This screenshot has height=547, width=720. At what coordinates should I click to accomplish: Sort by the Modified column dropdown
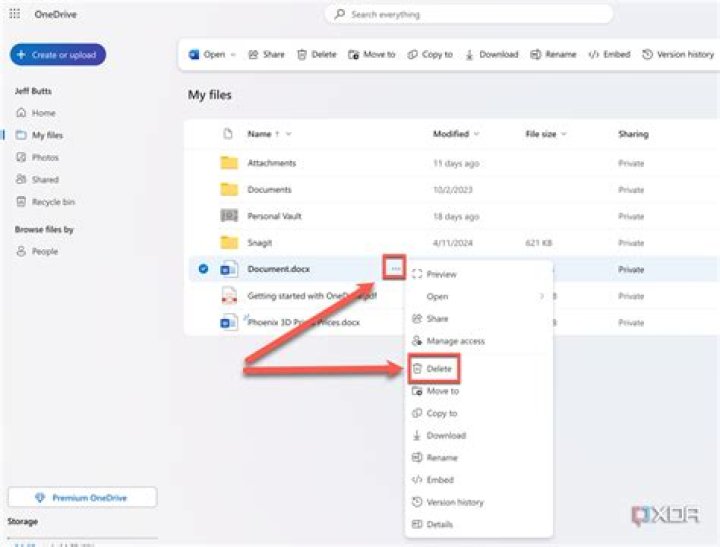point(476,134)
